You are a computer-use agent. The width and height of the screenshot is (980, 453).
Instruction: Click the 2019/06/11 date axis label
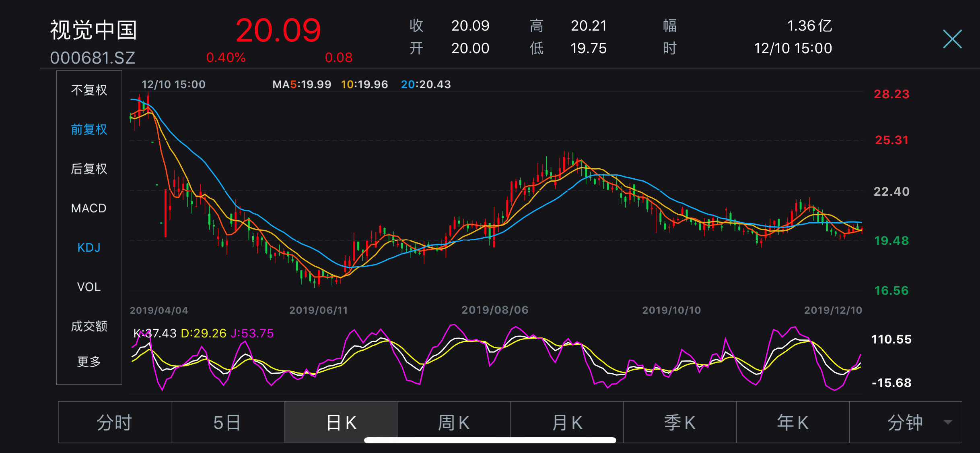pyautogui.click(x=319, y=310)
